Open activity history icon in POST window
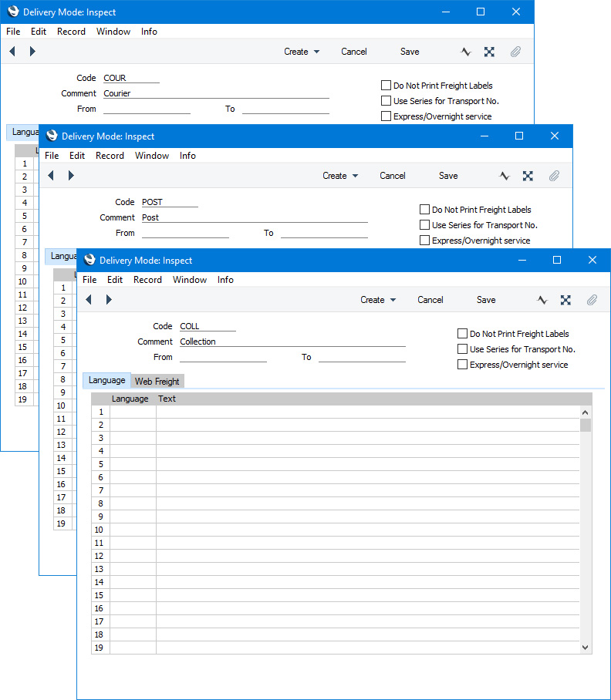 505,176
